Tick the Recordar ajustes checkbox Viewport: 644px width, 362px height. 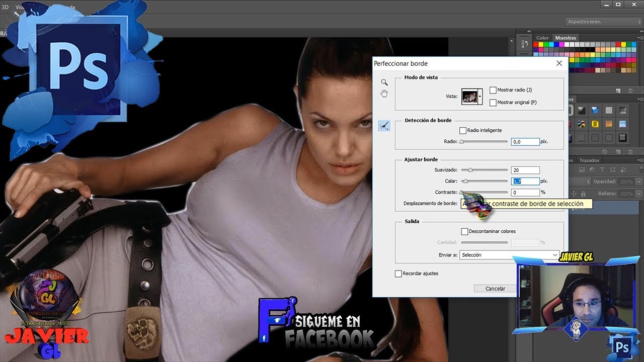click(x=398, y=274)
